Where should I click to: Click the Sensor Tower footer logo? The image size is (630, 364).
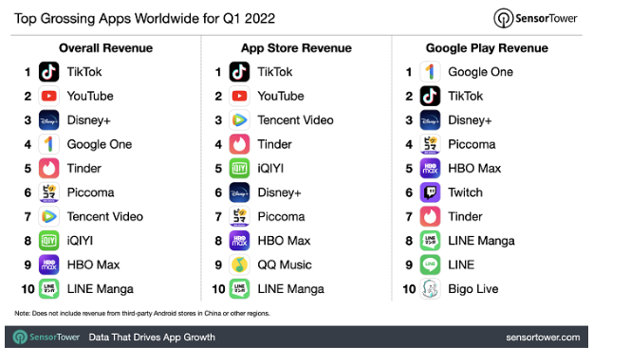click(x=46, y=337)
